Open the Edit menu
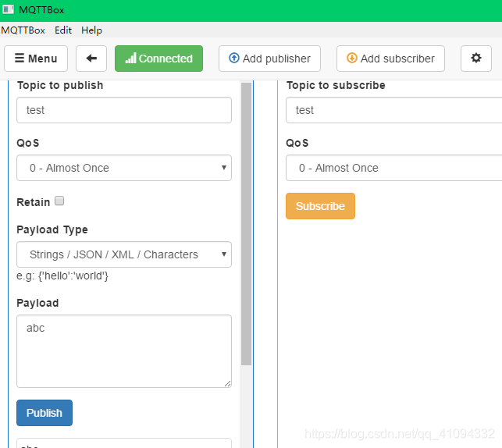 coord(63,30)
